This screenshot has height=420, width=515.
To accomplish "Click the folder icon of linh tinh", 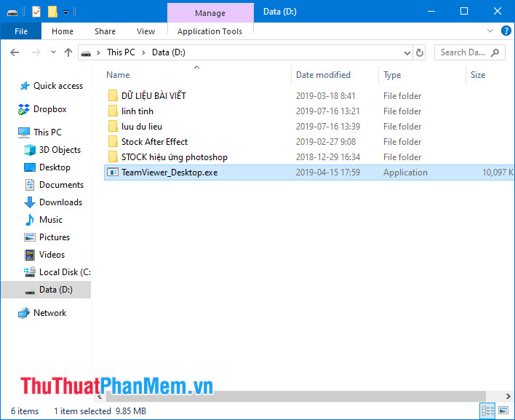I will pyautogui.click(x=113, y=111).
